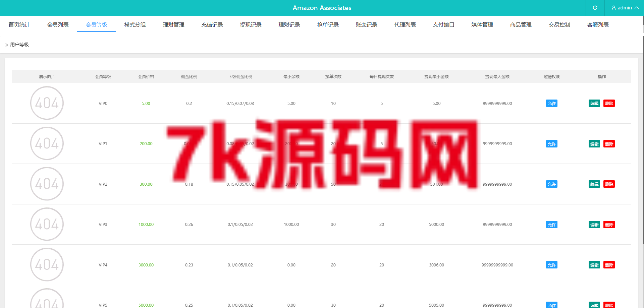Switch to 会员列表 tab
The height and width of the screenshot is (308, 644).
(58, 24)
